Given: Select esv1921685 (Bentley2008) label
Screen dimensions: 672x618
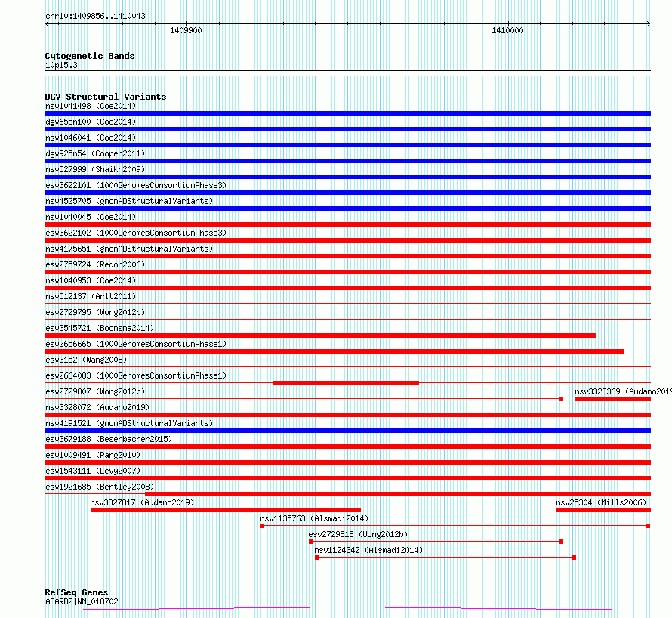Looking at the screenshot, I should pos(100,487).
